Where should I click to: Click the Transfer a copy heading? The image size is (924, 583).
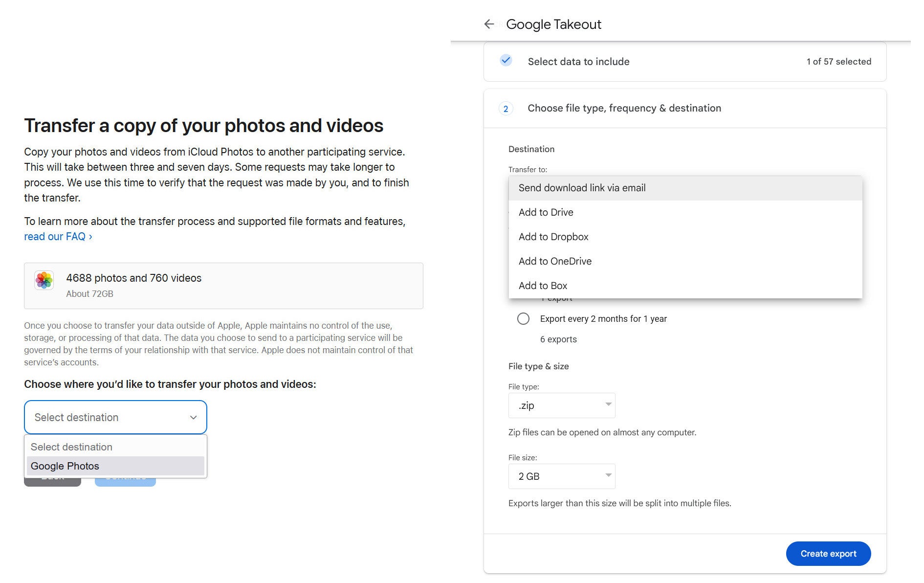coord(204,126)
